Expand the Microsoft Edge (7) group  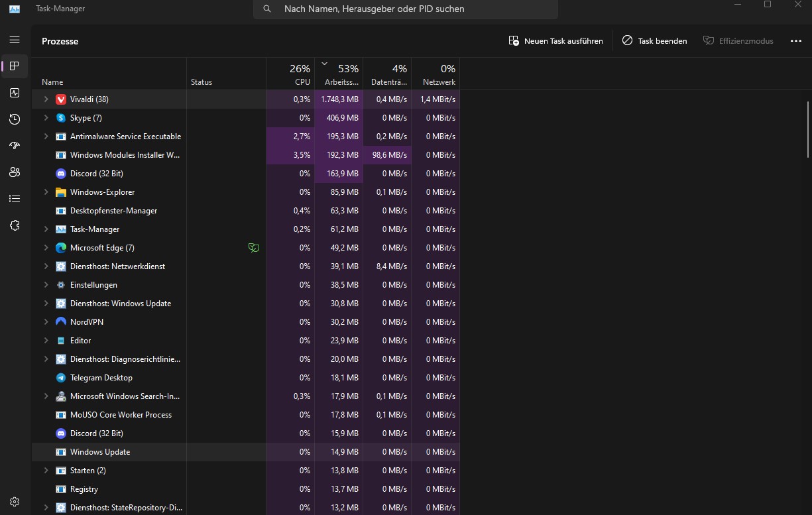pyautogui.click(x=46, y=248)
